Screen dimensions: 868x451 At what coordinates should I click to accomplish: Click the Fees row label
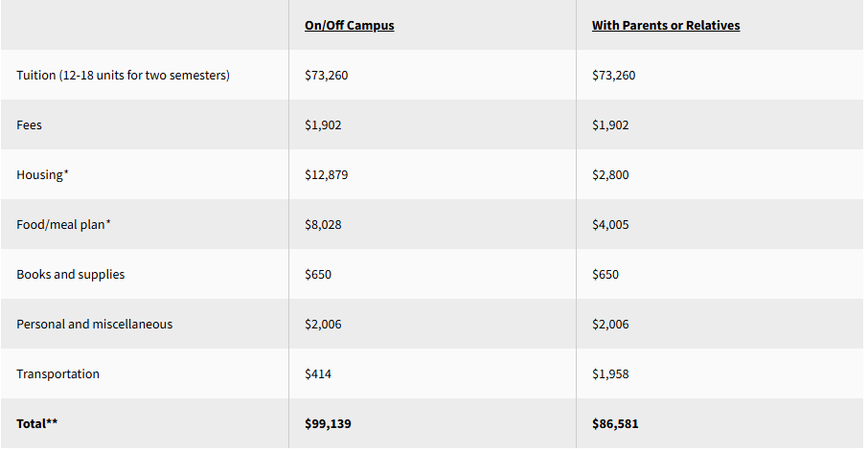pos(29,125)
